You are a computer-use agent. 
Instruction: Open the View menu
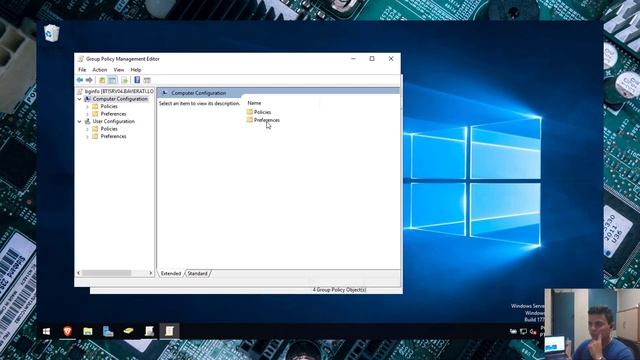pyautogui.click(x=119, y=70)
